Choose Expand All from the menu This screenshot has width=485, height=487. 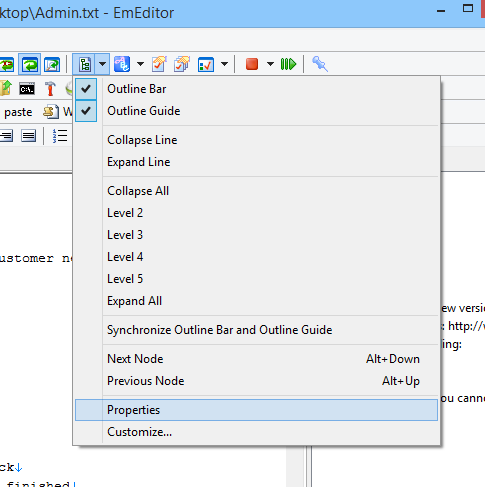pos(256,301)
